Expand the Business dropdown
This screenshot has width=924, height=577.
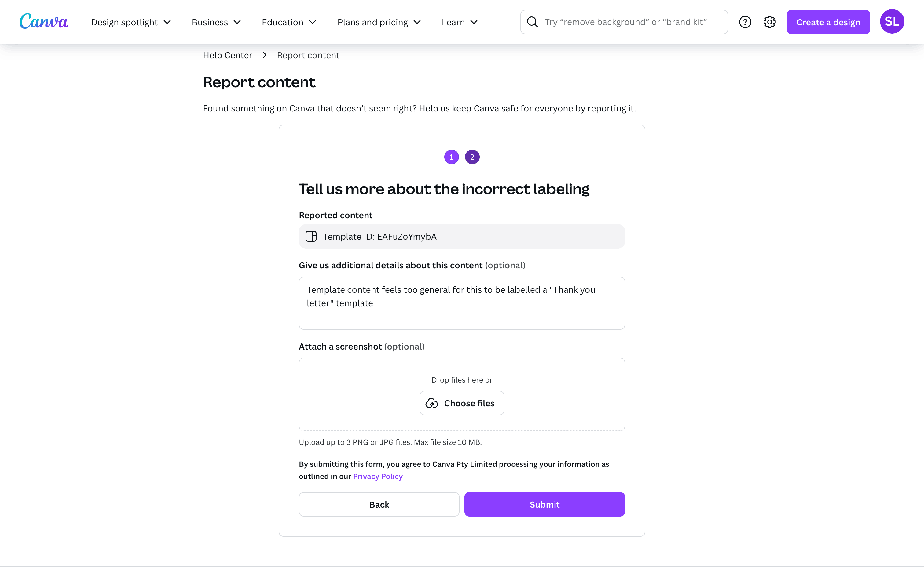pos(216,23)
